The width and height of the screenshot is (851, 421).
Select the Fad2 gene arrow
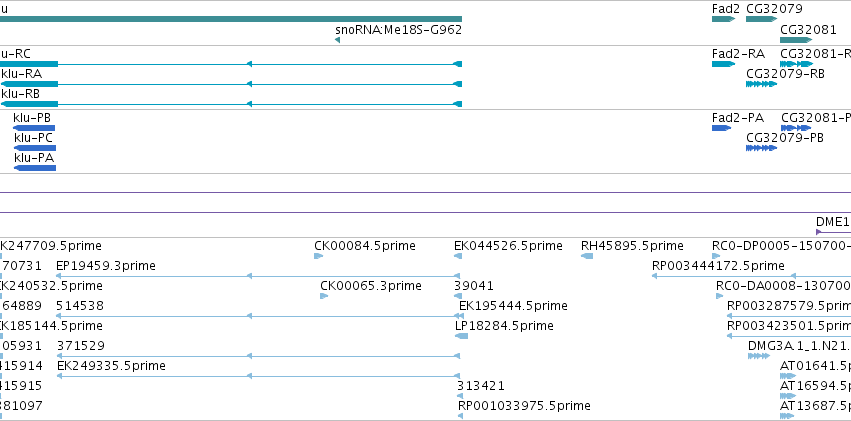pos(723,19)
